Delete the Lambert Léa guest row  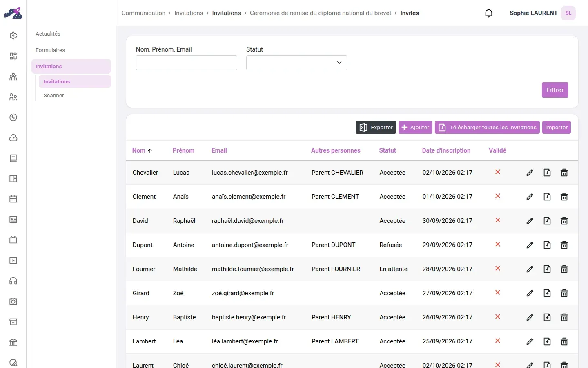point(564,341)
